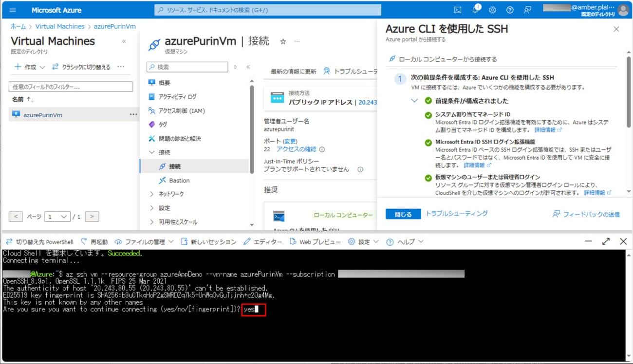
Task: Click アクセスの確認 link
Action: pos(296,149)
